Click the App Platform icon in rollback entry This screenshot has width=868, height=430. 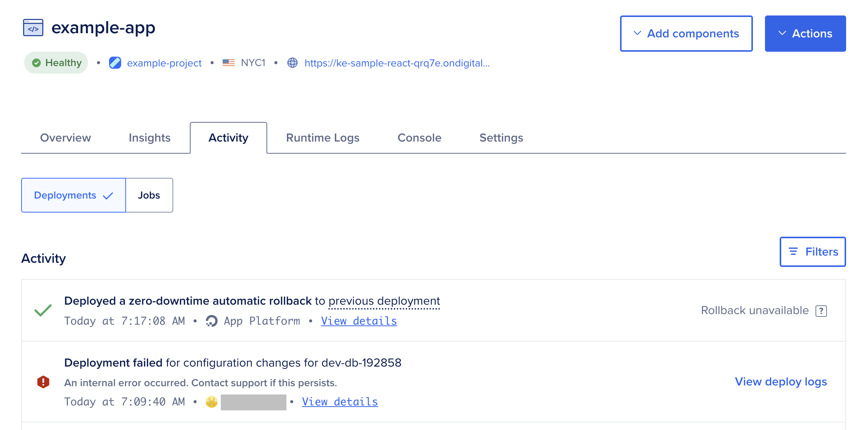(212, 321)
